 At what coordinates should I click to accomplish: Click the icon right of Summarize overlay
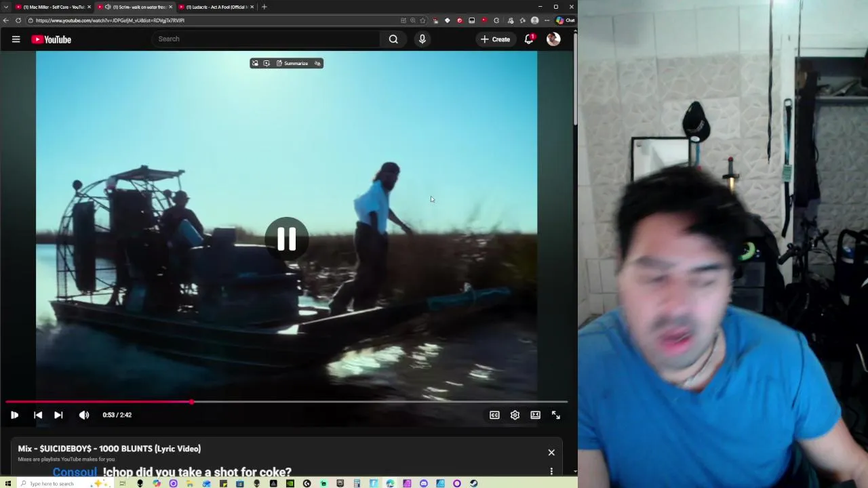coord(317,63)
